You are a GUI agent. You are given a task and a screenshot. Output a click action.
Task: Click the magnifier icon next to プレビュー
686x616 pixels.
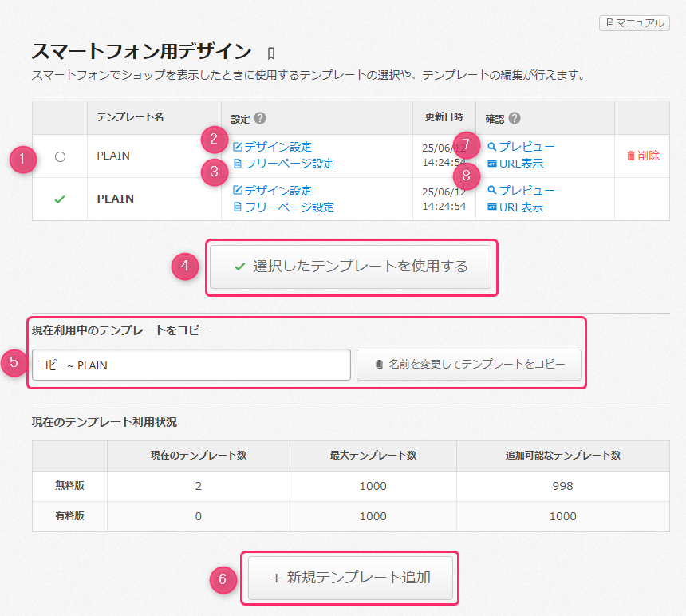point(492,145)
